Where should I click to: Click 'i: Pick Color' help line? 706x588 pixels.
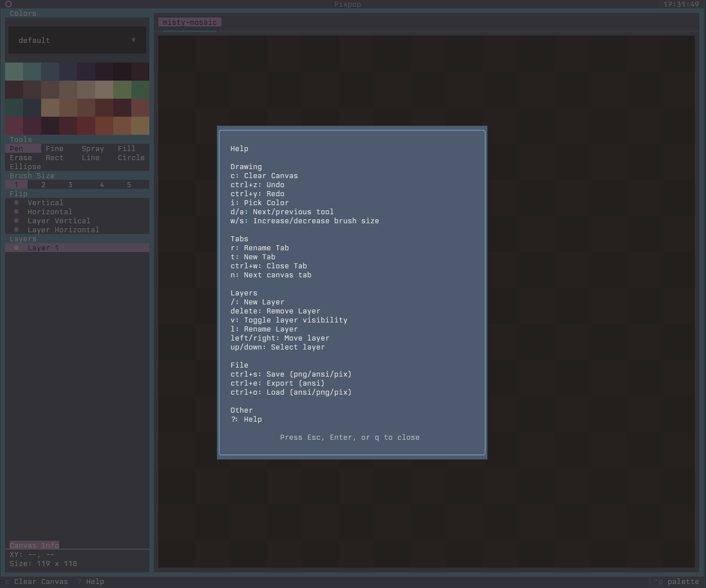[x=260, y=203]
